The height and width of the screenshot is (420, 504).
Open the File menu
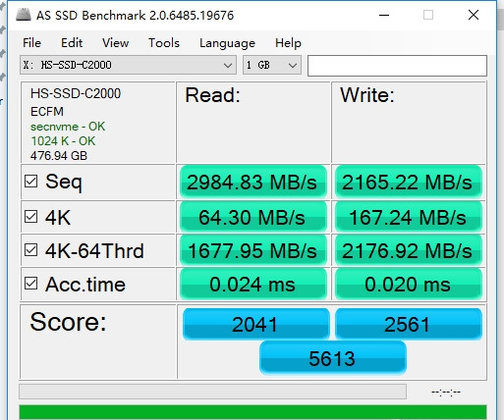pos(31,43)
